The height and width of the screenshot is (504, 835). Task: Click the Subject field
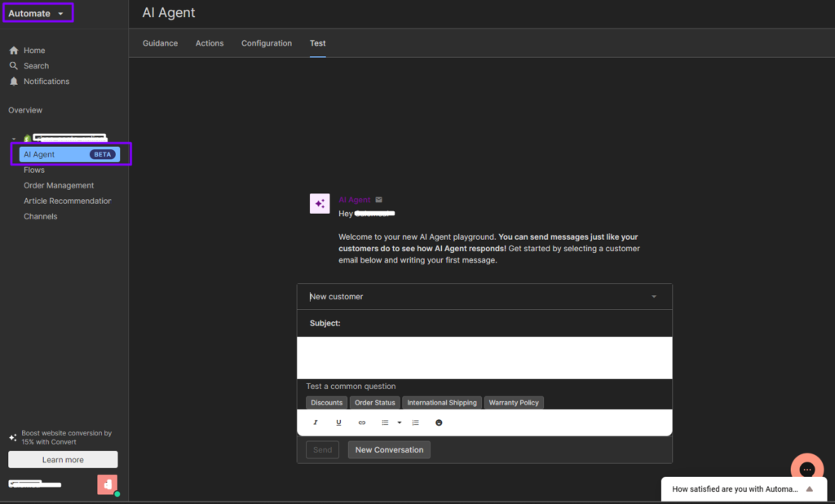click(484, 324)
